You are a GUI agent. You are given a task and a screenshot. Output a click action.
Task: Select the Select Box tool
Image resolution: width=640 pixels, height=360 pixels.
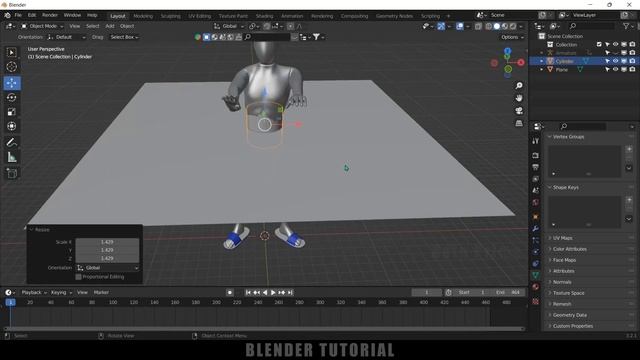point(11,52)
